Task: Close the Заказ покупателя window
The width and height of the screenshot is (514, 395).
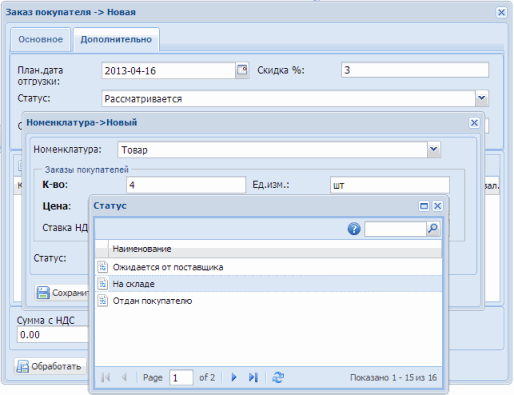Action: (x=501, y=12)
